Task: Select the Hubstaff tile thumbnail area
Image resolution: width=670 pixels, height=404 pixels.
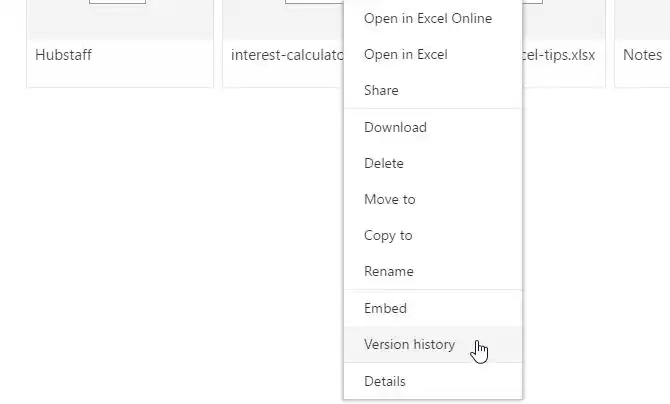Action: point(118,15)
